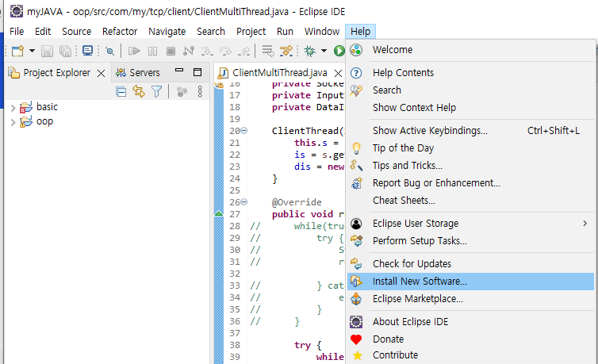Click the override marker at line 27

click(x=219, y=214)
